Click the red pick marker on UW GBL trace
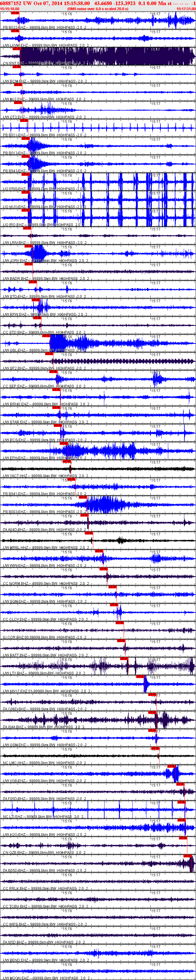Screen dimensions: 196x980 46,335
